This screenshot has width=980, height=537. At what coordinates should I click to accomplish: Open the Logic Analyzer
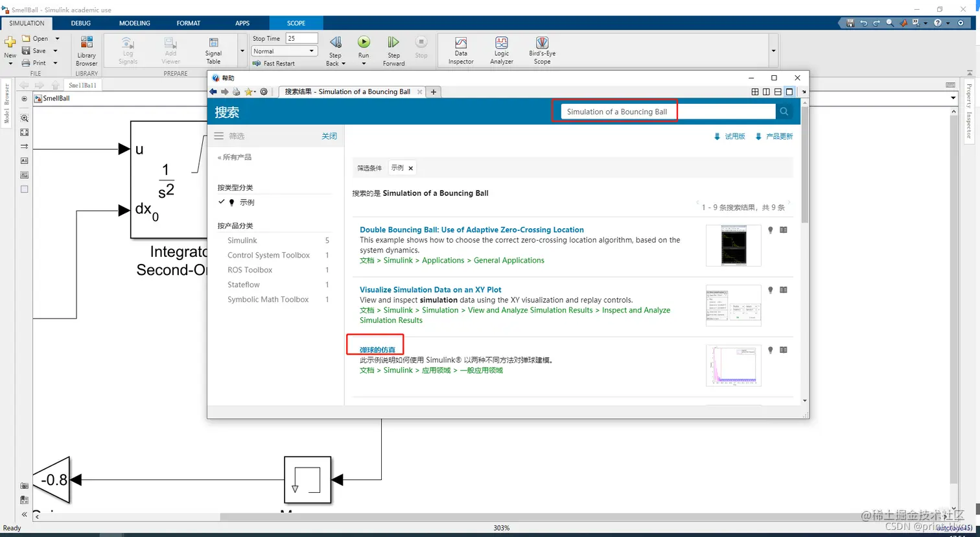(502, 51)
